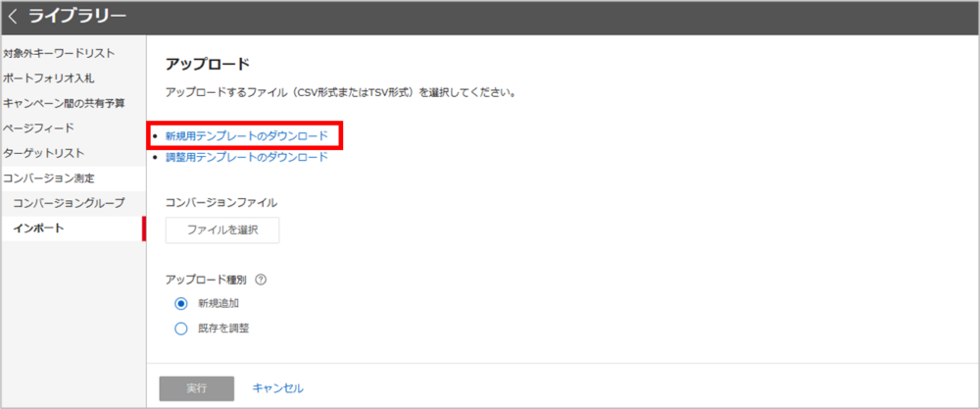Go to ポートフォリオ入札 in the sidebar

48,77
